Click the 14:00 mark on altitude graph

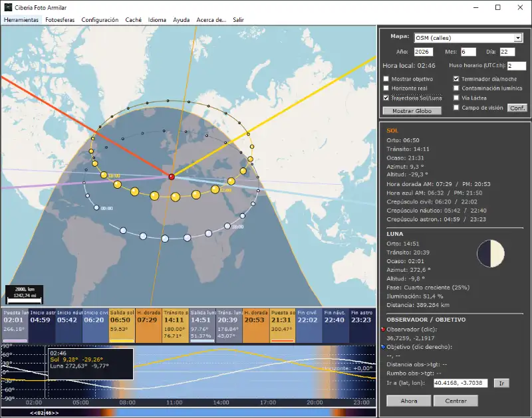[x=221, y=403]
